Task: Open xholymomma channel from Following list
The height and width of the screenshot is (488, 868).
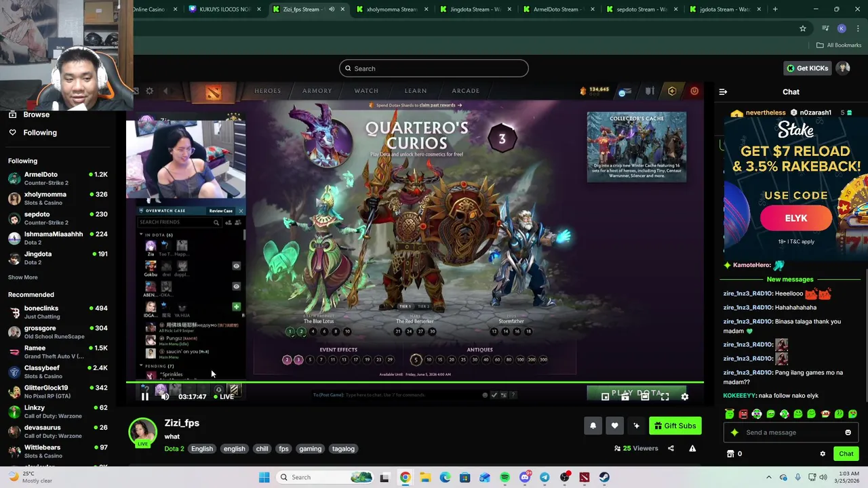Action: 58,198
